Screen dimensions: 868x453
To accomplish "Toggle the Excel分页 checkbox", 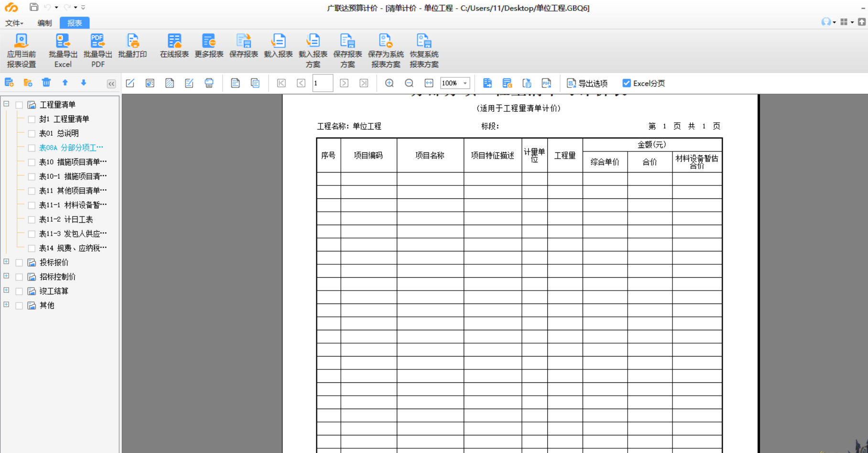I will click(x=627, y=83).
